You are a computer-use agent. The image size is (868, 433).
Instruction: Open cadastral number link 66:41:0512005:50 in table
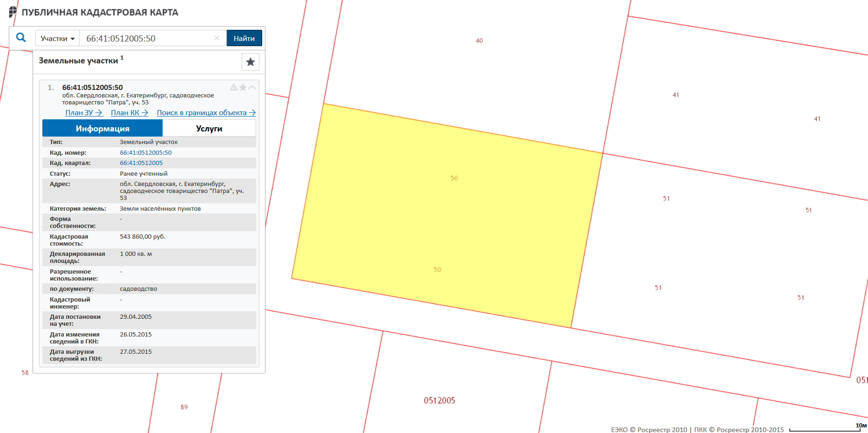click(x=146, y=153)
